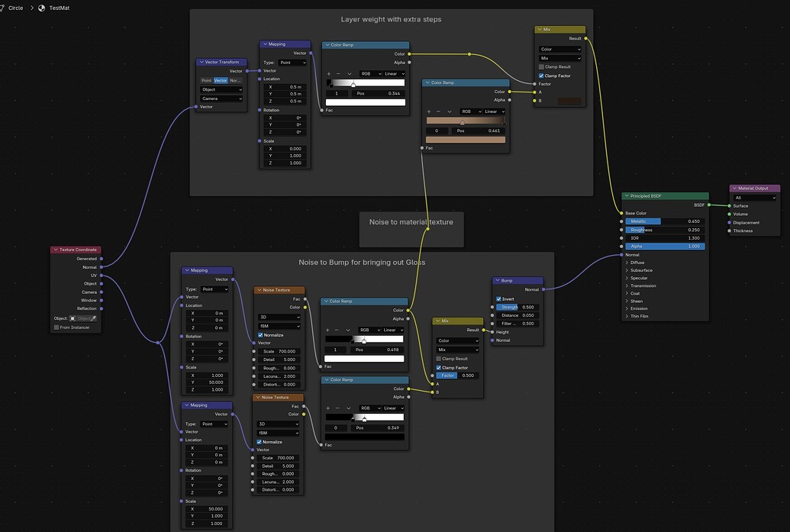
Task: Open ramp tools chevron on Color Ramp Pos 0.461
Action: [x=449, y=111]
